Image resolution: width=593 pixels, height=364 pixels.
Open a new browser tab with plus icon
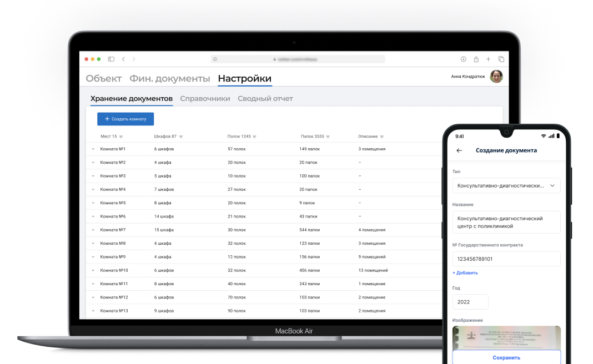pyautogui.click(x=488, y=59)
